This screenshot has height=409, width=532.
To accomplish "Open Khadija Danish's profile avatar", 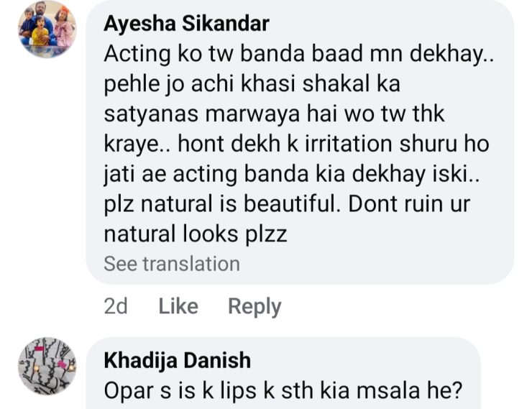I will point(47,366).
